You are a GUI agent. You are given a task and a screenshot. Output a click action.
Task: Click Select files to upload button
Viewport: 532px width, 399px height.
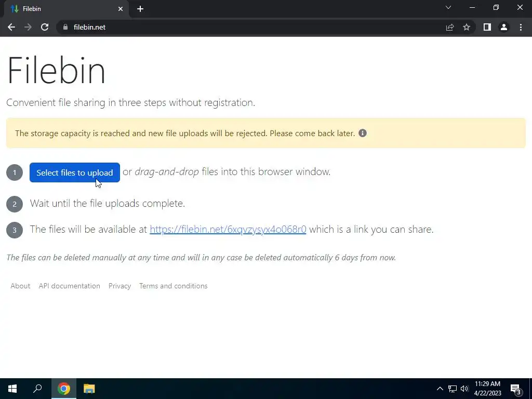75,172
